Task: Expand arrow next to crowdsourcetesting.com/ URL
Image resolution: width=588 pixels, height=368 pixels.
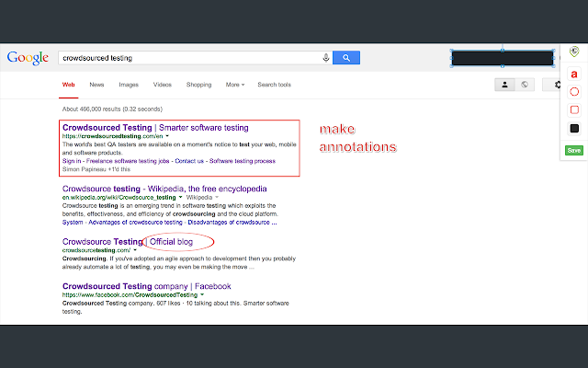Action: tap(135, 250)
